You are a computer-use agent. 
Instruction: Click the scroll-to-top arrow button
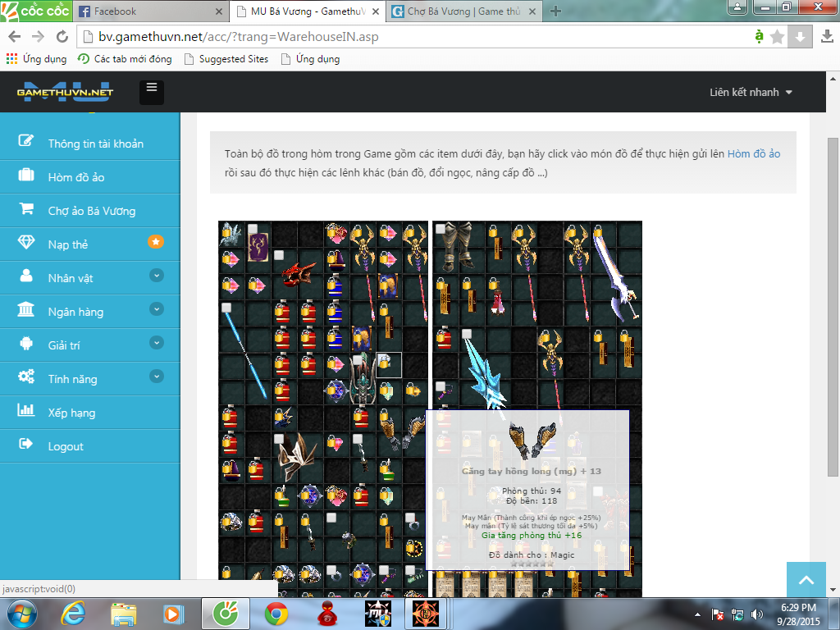[x=806, y=579]
